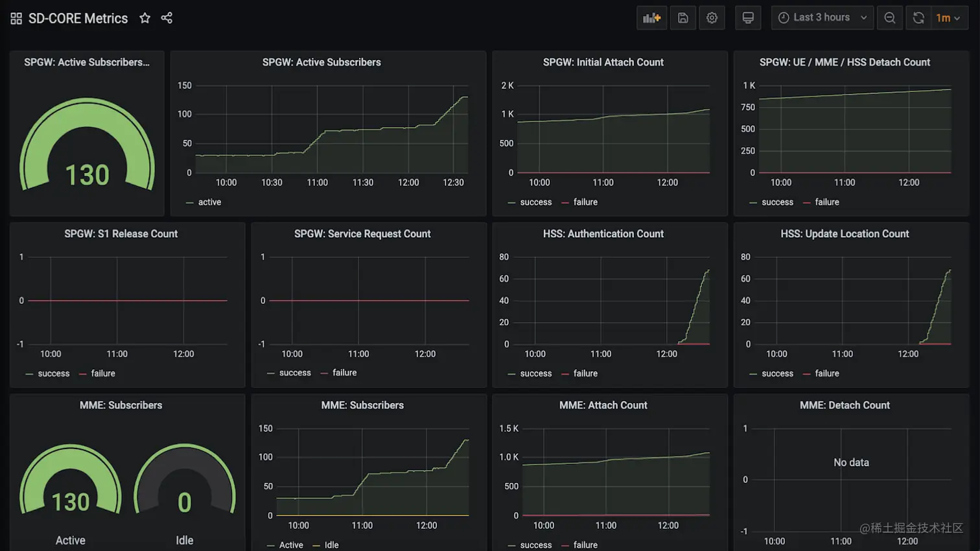The height and width of the screenshot is (551, 980).
Task: Toggle 'failure' series in the Service Request Count legend
Action: pos(344,373)
